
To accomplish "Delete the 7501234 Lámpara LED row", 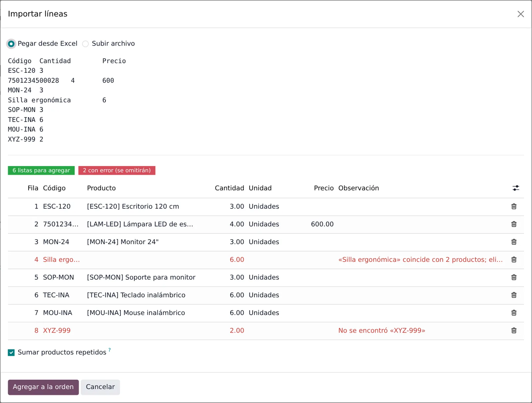I will coord(514,224).
